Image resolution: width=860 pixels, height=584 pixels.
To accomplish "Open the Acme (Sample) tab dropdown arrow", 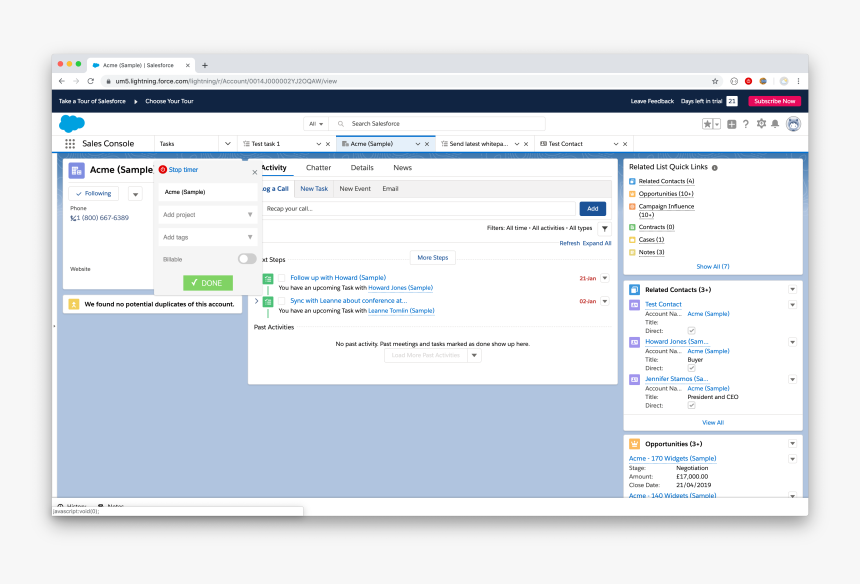I will coord(417,144).
